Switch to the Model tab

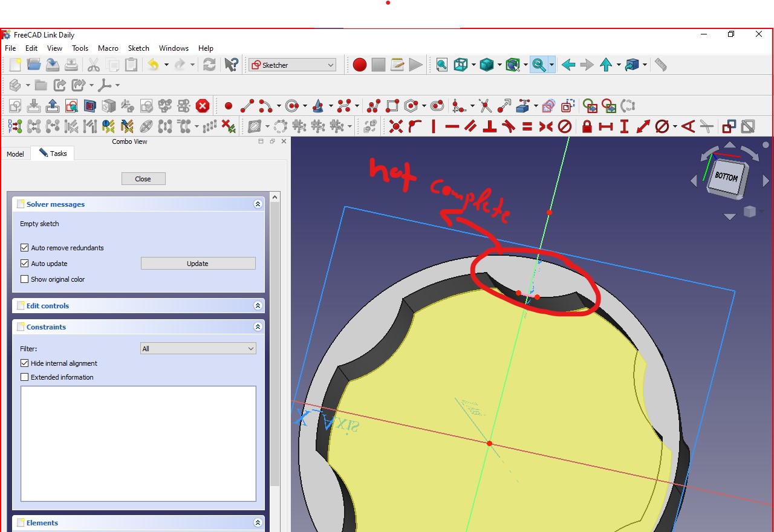(15, 154)
